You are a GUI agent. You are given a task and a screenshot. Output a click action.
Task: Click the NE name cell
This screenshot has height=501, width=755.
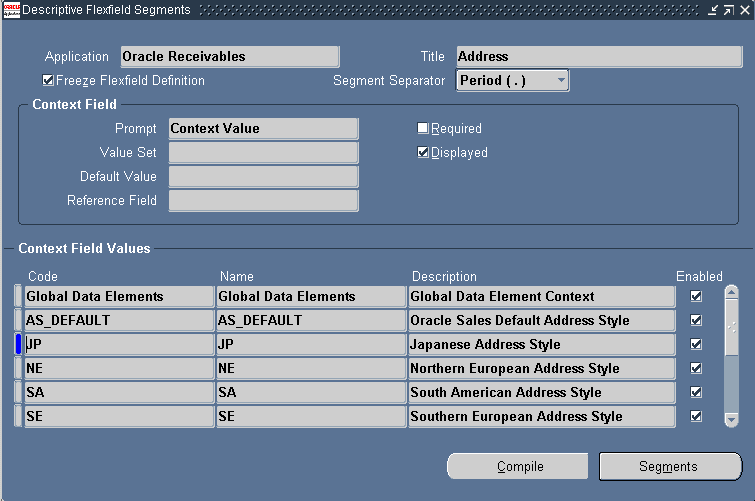click(x=311, y=369)
